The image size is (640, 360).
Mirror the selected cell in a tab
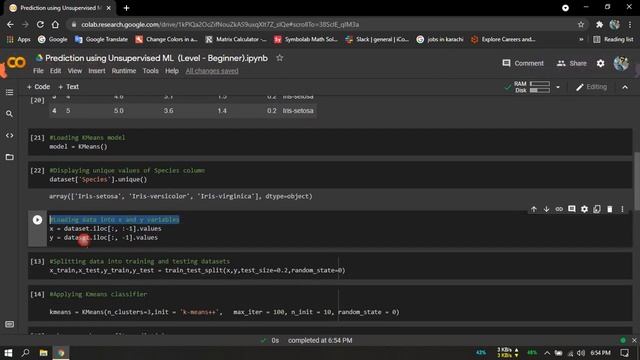coord(597,209)
